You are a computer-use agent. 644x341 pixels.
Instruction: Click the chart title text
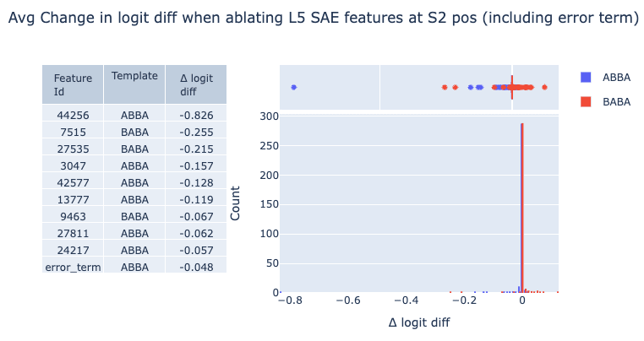coord(322,18)
